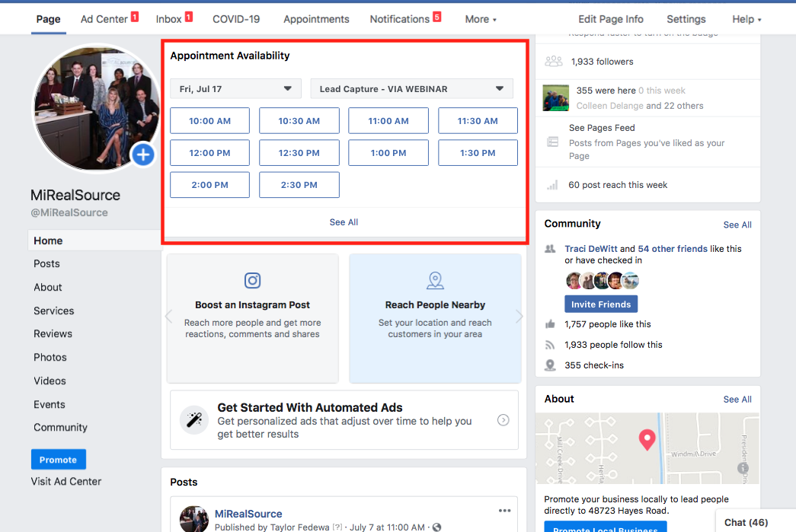Open the Chat (46) panel
Image resolution: width=796 pixels, height=532 pixels.
(x=756, y=521)
